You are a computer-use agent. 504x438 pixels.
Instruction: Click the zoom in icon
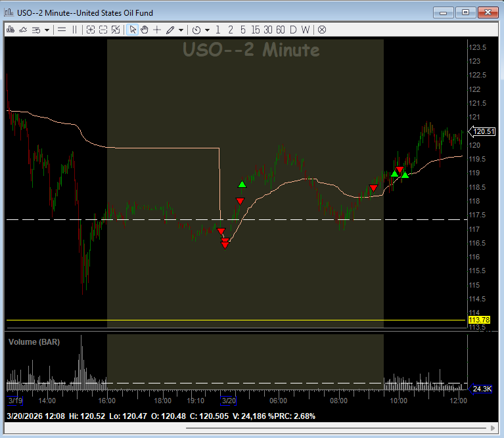click(91, 30)
